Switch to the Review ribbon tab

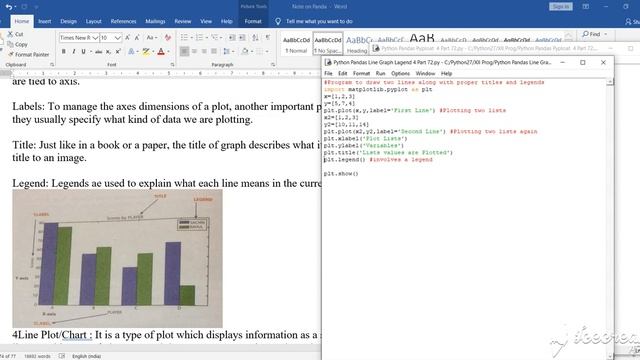pos(182,21)
